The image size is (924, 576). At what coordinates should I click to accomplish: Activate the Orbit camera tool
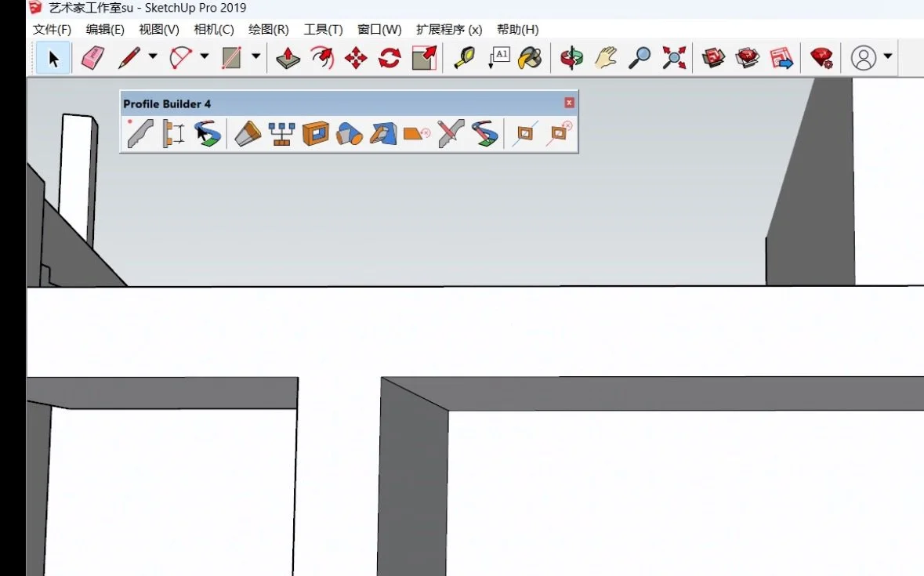coord(571,58)
